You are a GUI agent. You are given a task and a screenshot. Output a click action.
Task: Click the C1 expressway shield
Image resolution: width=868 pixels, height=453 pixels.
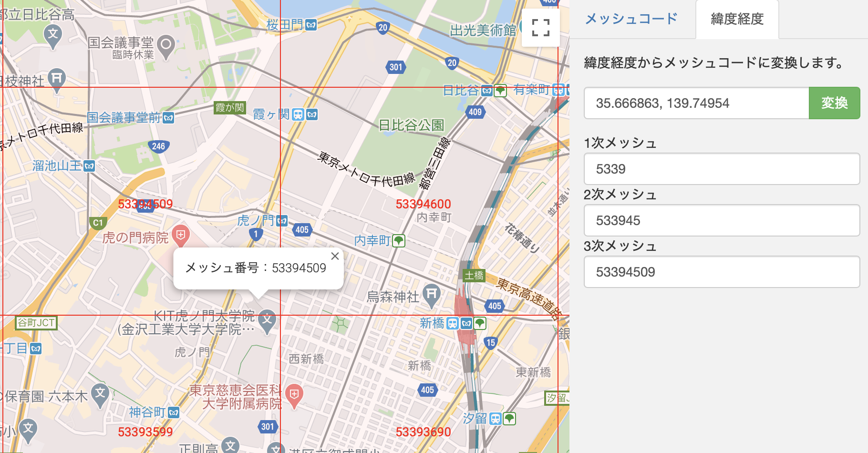tap(98, 223)
